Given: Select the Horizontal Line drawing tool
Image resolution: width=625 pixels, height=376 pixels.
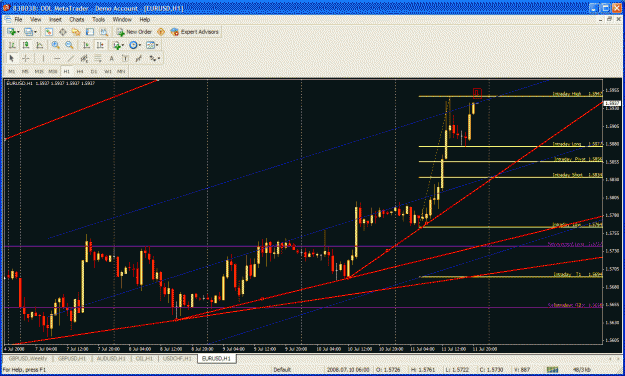Looking at the screenshot, I should (57, 58).
